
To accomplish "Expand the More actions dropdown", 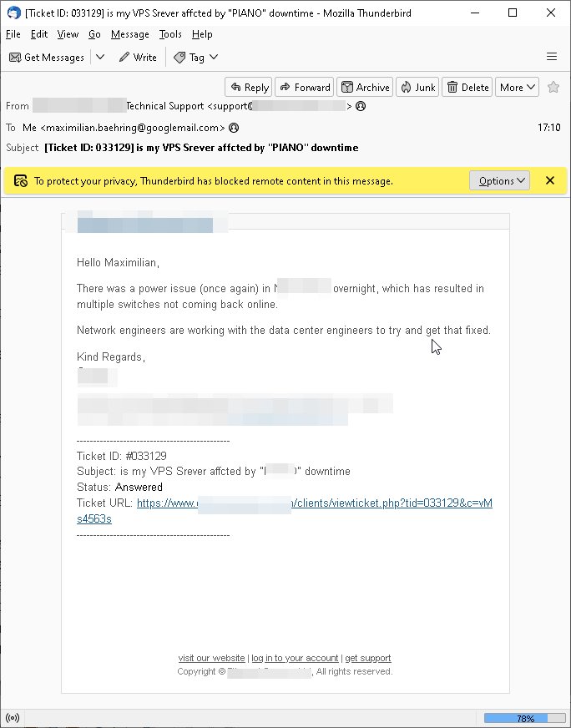I will pyautogui.click(x=517, y=87).
